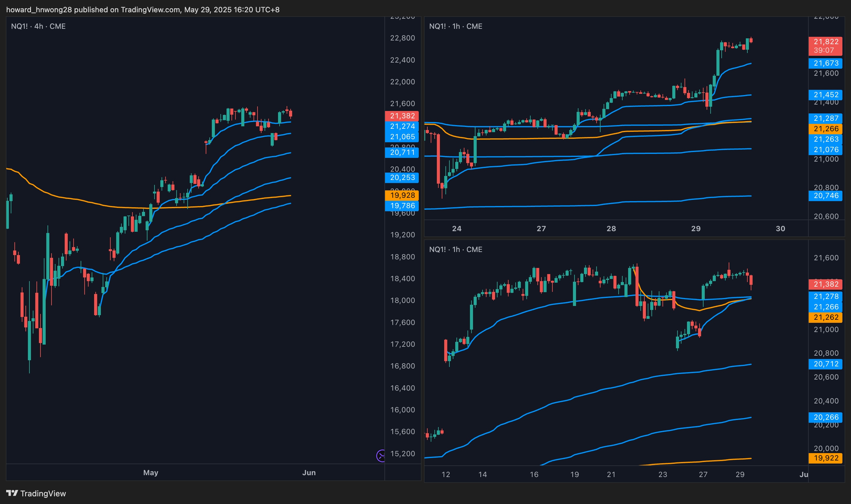This screenshot has height=504, width=851.
Task: Click the Jun label on the 4h time axis
Action: click(309, 472)
